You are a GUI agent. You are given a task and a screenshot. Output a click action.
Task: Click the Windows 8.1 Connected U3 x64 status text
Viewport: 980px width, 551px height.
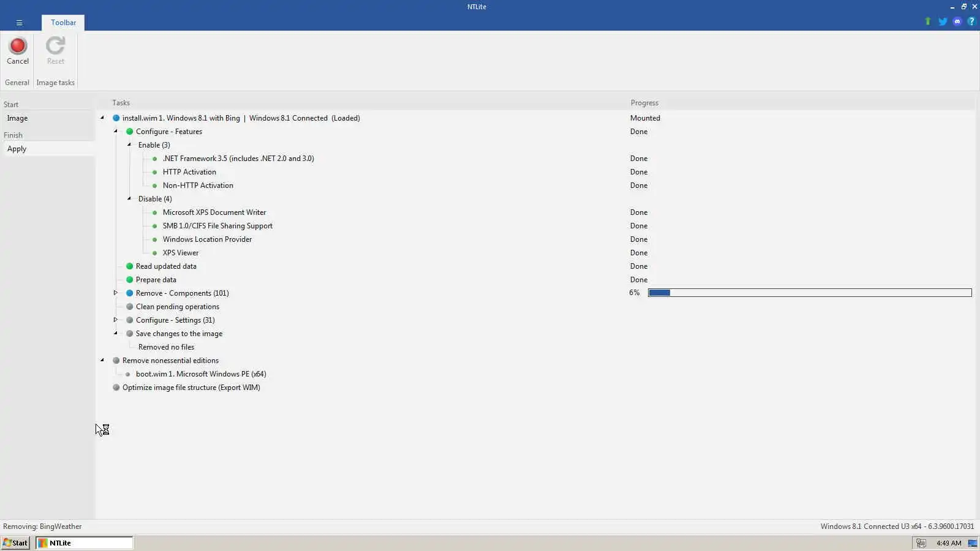(x=897, y=527)
